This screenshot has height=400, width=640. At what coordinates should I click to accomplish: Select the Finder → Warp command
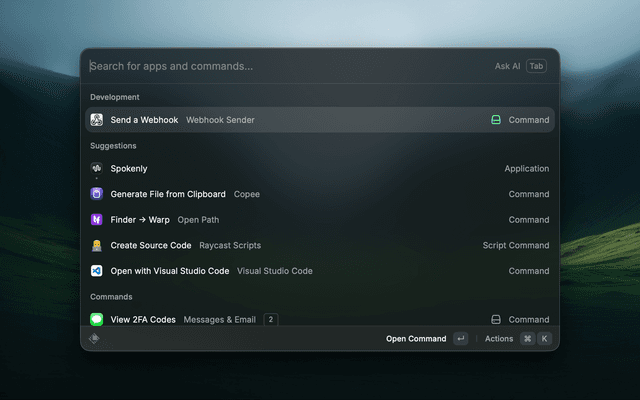pos(320,220)
